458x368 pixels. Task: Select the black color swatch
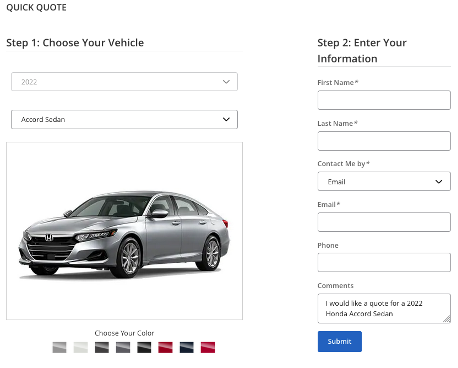[144, 347]
